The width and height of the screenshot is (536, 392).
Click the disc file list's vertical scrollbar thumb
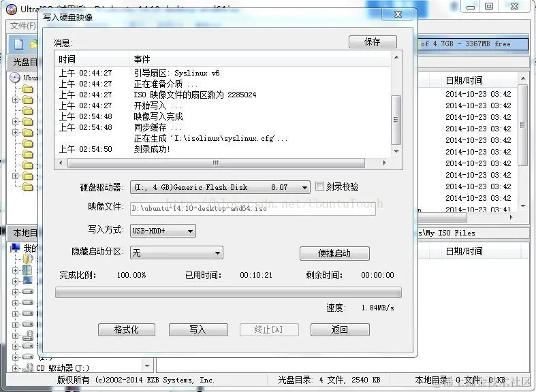[x=523, y=125]
